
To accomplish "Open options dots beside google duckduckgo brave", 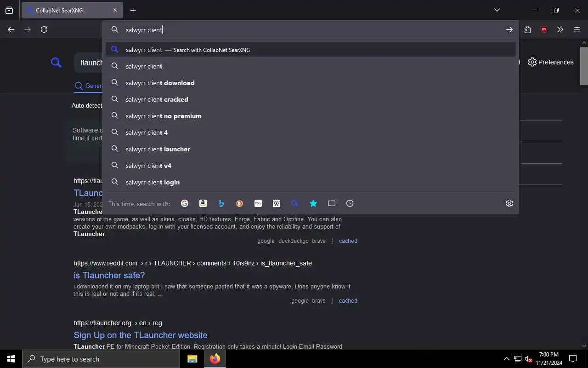I will coord(332,241).
